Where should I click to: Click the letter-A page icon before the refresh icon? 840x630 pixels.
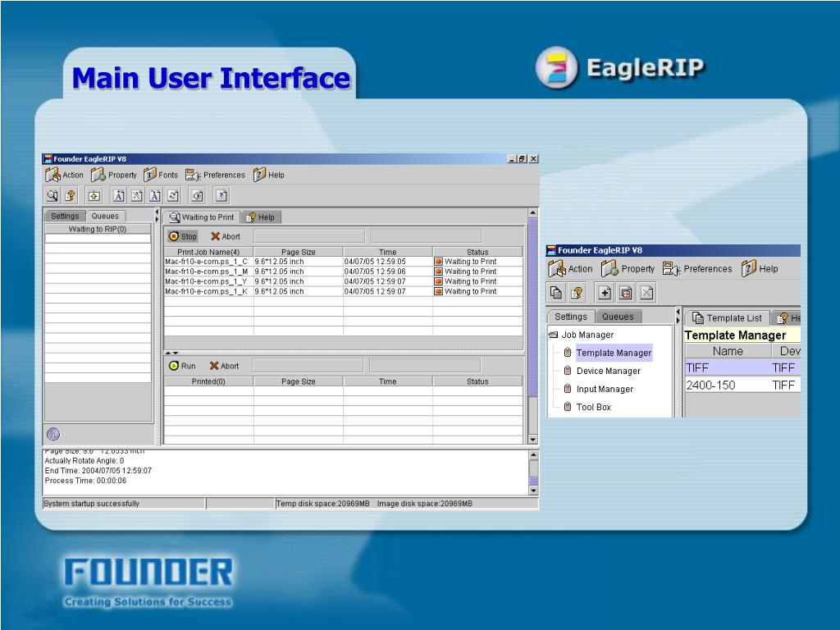coord(155,196)
